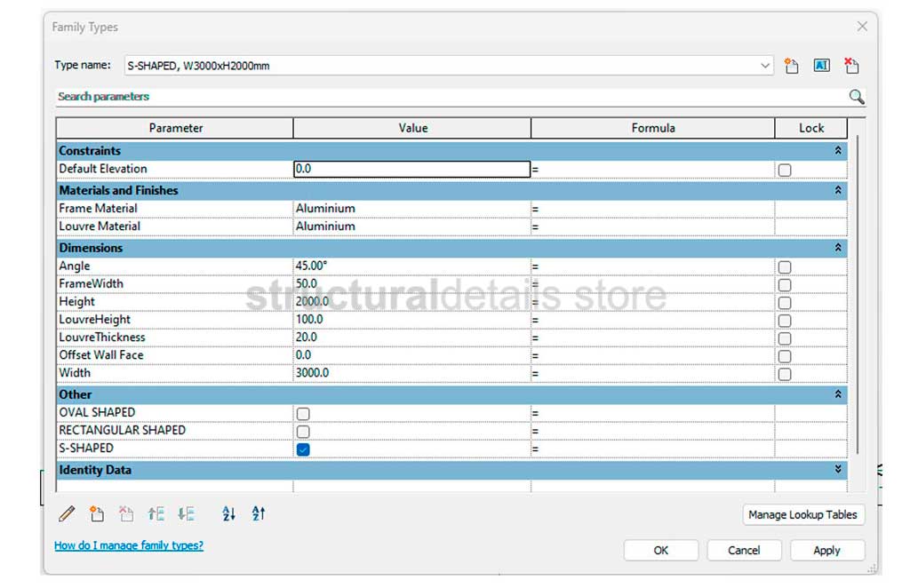Open the Type name dropdown

click(x=765, y=66)
